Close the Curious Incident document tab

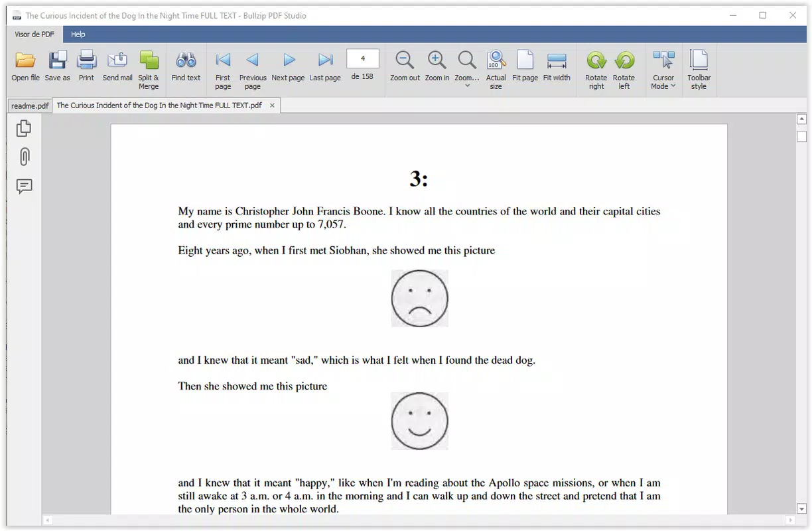272,106
